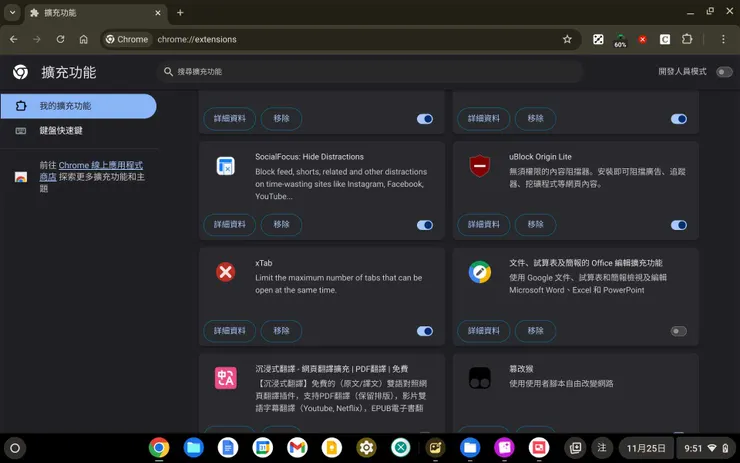Viewport: 740px width, 463px height.
Task: Enable the Office editing extension toggle
Action: click(679, 331)
